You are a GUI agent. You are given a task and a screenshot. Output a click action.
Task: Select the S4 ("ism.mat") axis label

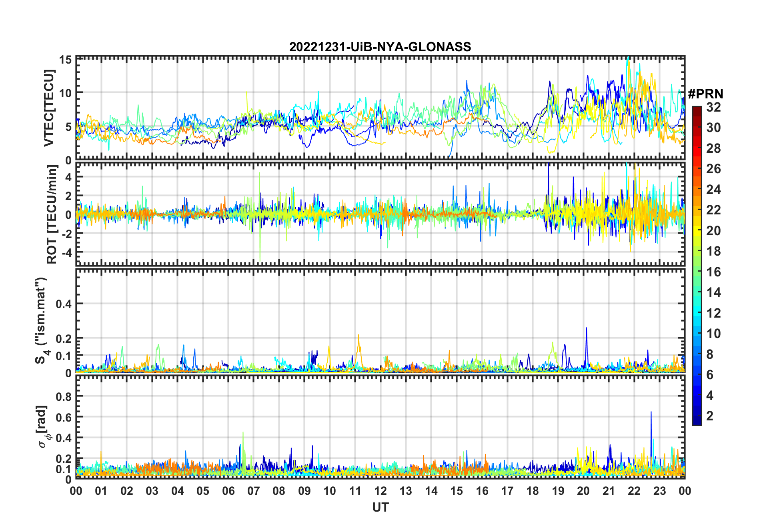(x=42, y=320)
